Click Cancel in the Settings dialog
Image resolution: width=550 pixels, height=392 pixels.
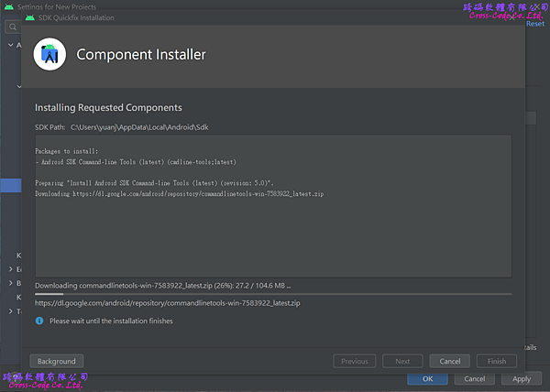click(x=474, y=378)
